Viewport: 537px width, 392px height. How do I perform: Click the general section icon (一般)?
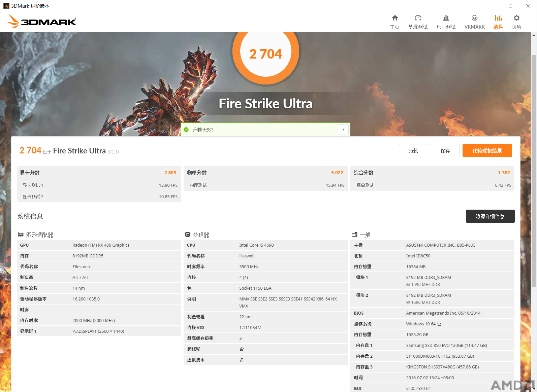354,235
